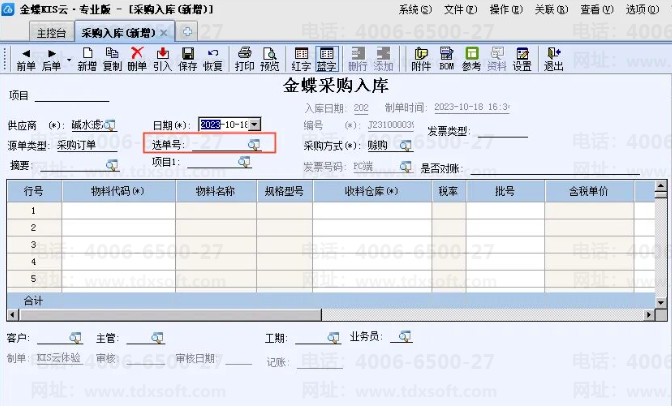Open order lookup for 选单号

coord(254,145)
